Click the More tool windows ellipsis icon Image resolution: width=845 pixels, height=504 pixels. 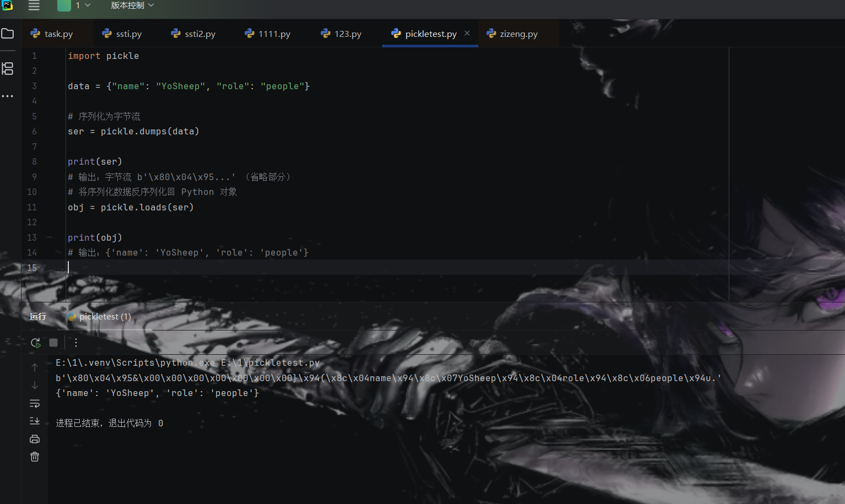8,96
